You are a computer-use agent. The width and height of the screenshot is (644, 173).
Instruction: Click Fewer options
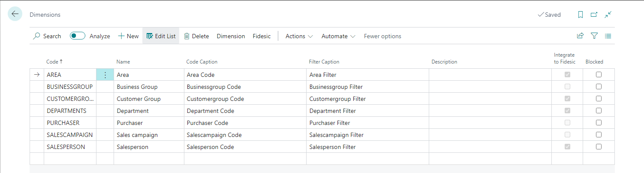point(382,36)
